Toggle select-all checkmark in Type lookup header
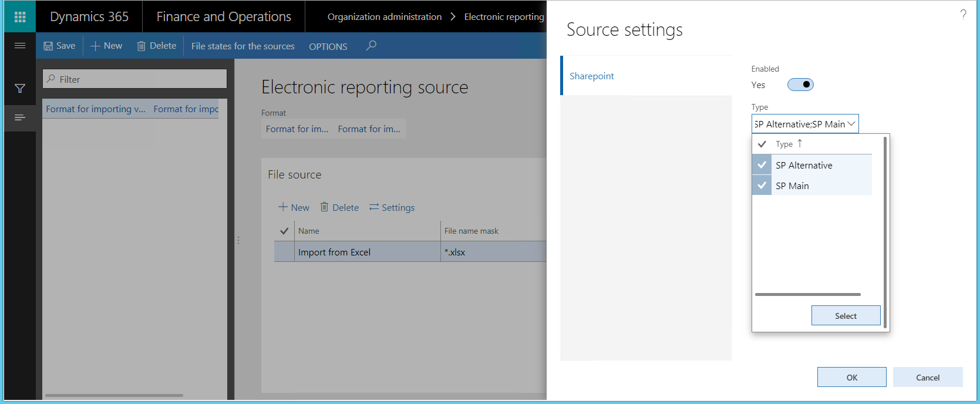This screenshot has width=980, height=404. 762,144
